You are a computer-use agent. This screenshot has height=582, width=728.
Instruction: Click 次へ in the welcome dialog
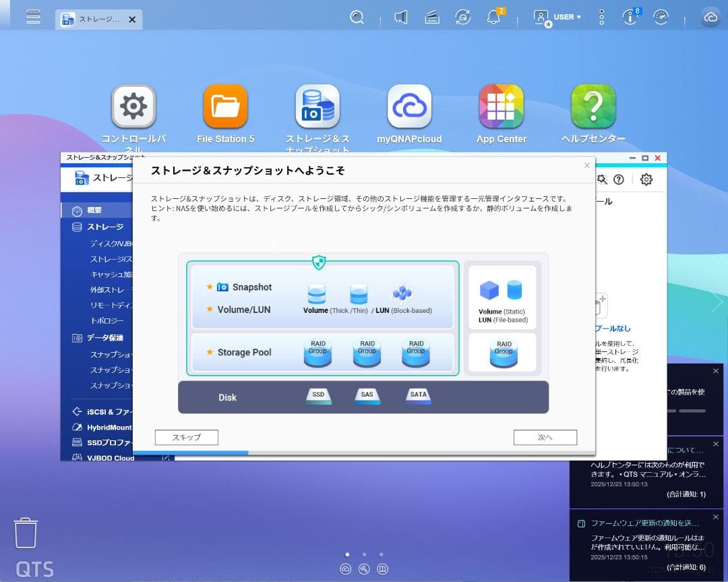[x=545, y=437]
